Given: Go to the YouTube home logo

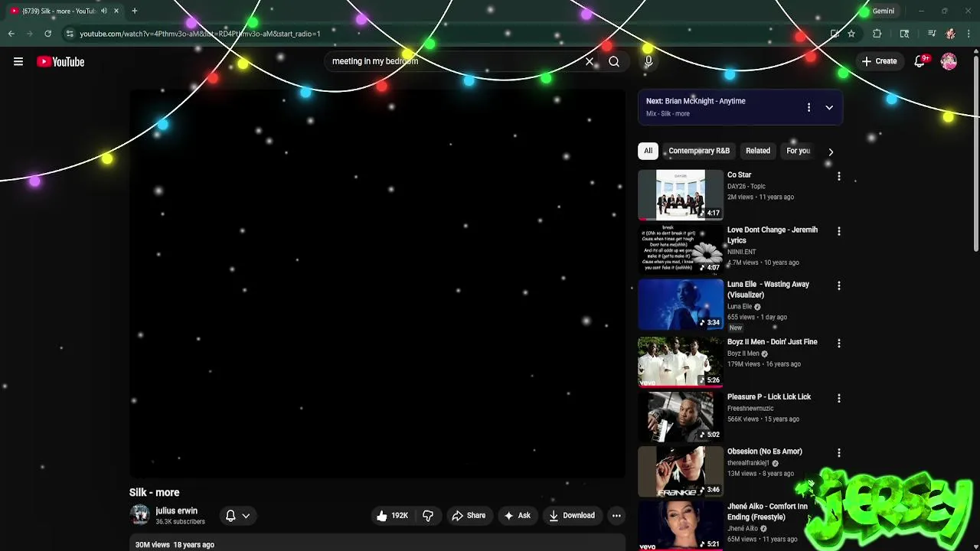Looking at the screenshot, I should click(x=60, y=62).
